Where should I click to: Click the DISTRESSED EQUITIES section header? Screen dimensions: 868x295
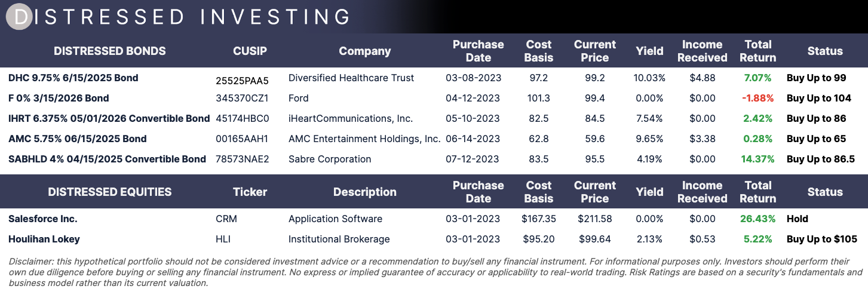pyautogui.click(x=110, y=192)
